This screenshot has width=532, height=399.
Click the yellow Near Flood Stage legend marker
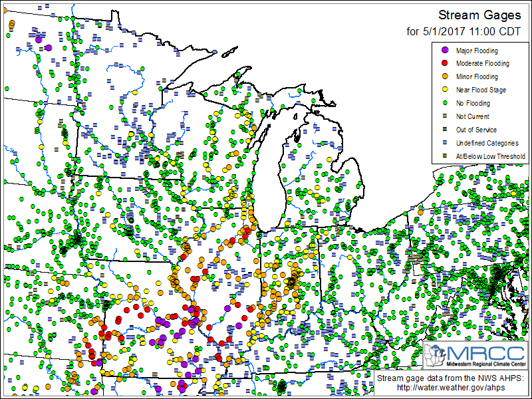coord(445,90)
